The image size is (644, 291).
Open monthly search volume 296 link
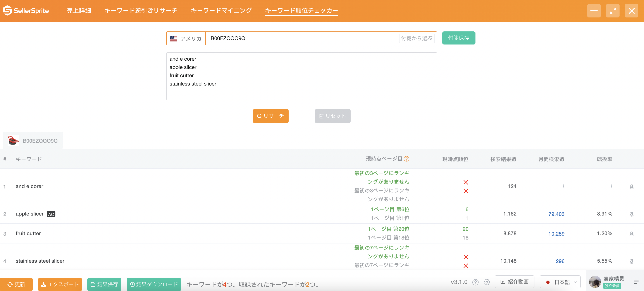[560, 261]
